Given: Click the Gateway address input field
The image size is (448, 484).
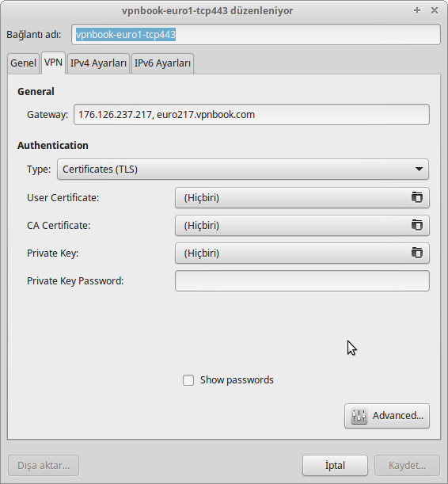Looking at the screenshot, I should (252, 115).
